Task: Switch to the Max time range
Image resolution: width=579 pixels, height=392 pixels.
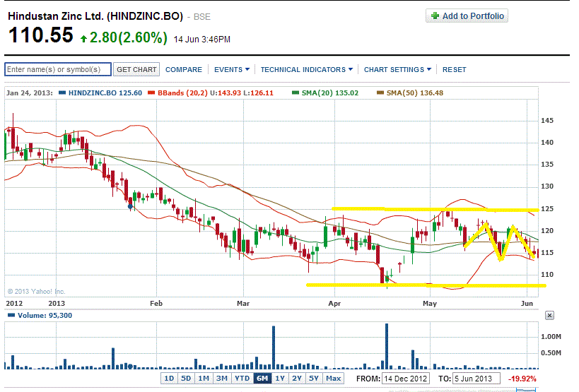Action: pos(334,379)
